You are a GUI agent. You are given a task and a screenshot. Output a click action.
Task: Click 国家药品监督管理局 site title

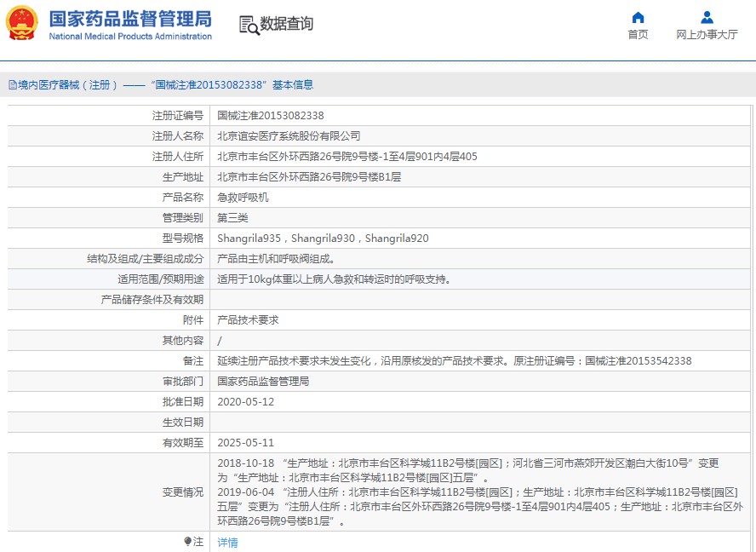130,20
